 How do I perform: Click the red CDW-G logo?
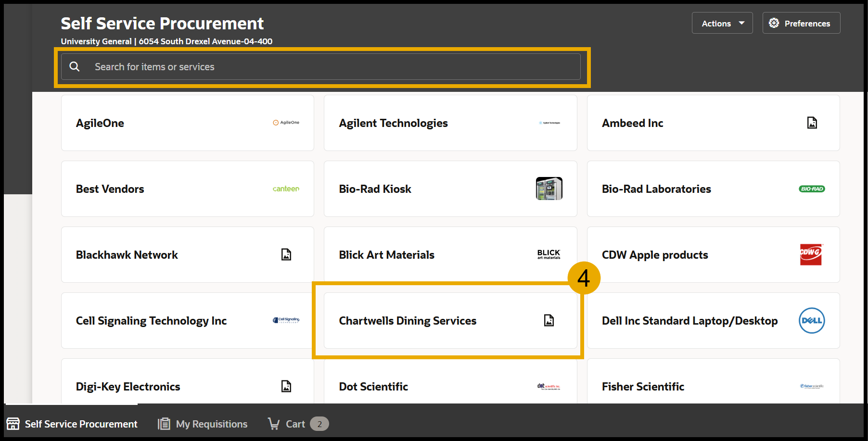(811, 254)
